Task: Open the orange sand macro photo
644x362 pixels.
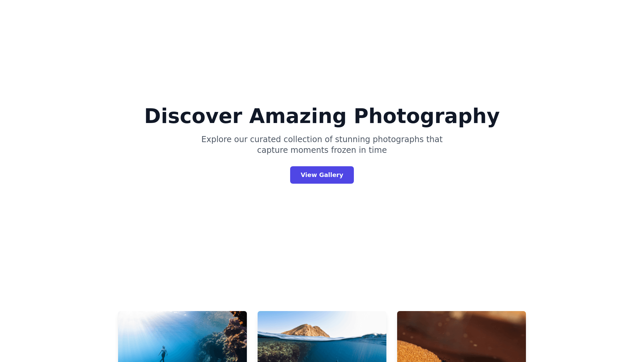Action: [462, 337]
